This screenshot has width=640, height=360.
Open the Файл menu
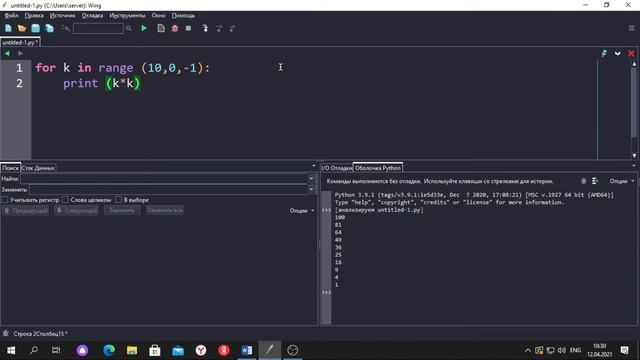[11, 16]
